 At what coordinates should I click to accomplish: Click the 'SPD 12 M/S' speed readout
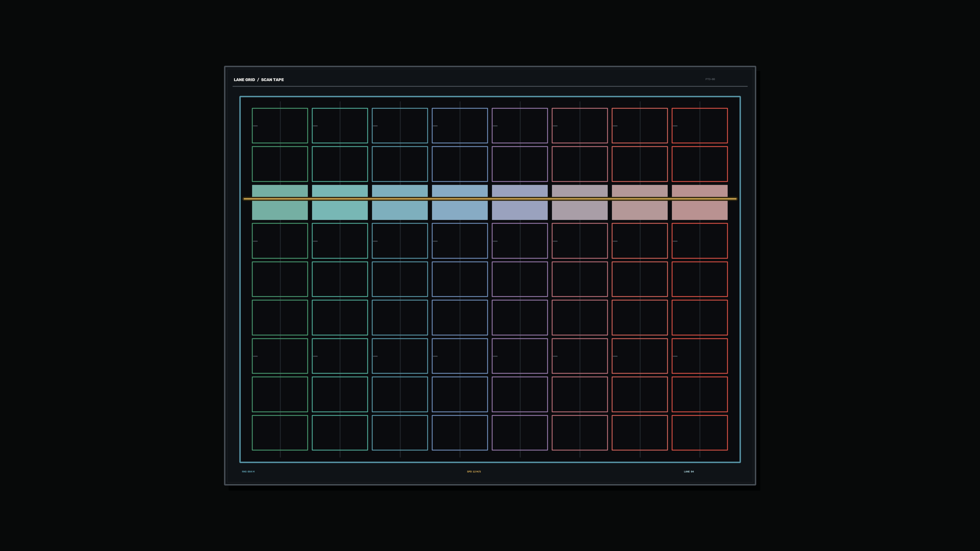[474, 471]
